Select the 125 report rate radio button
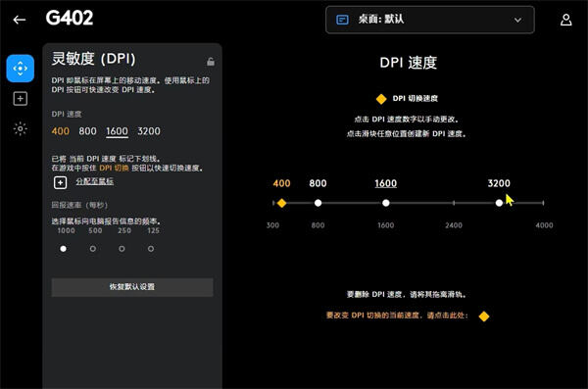The height and width of the screenshot is (389, 588). (151, 249)
